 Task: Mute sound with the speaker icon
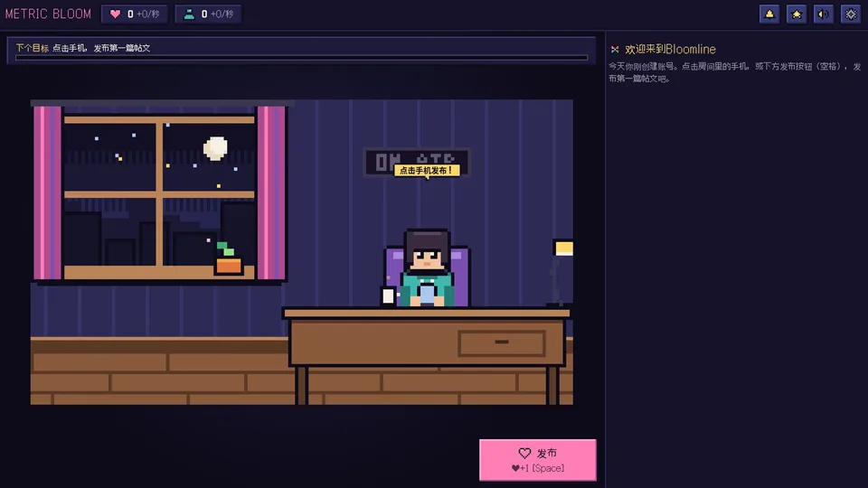pos(824,14)
